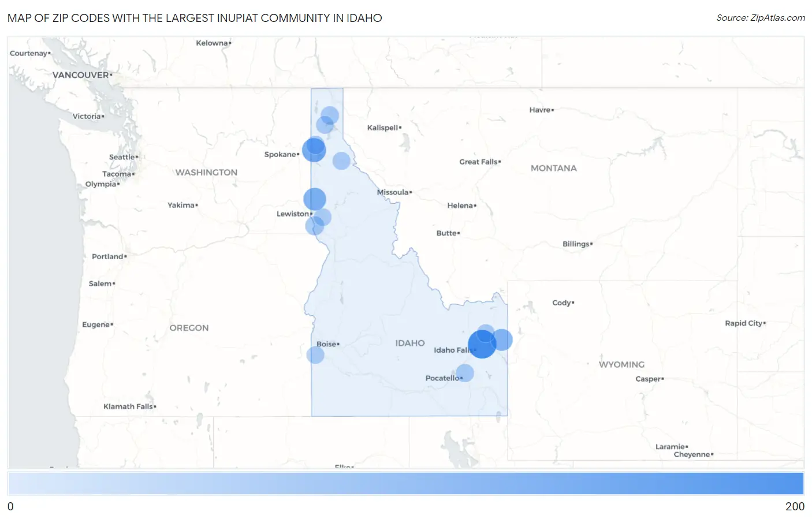
Task: Click the IDAHO state label
Action: [410, 343]
